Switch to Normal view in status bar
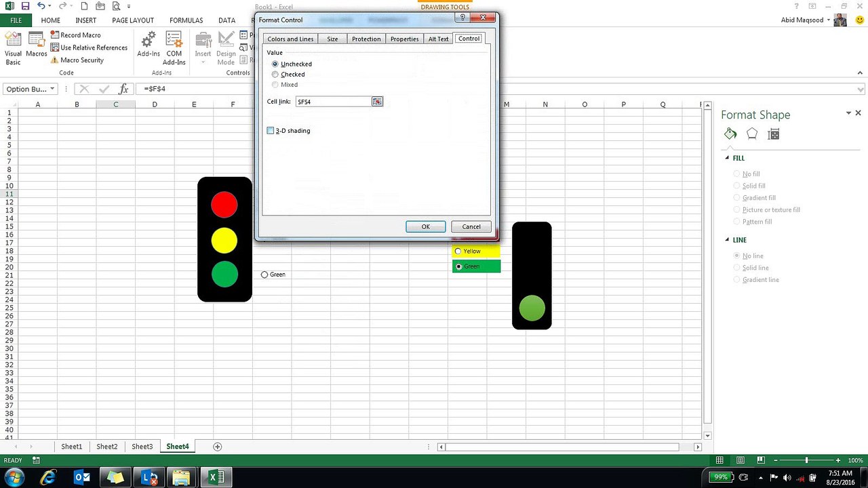Screen dimensions: 868x488 [719, 460]
